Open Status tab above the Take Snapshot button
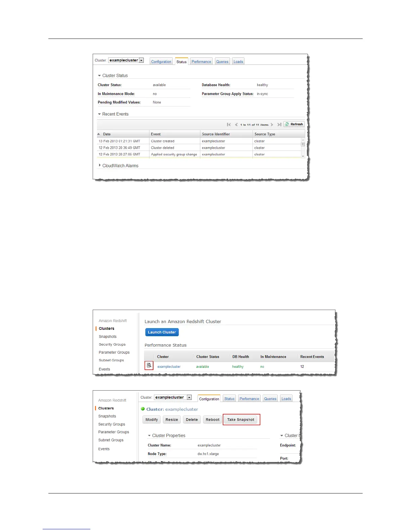 click(229, 399)
